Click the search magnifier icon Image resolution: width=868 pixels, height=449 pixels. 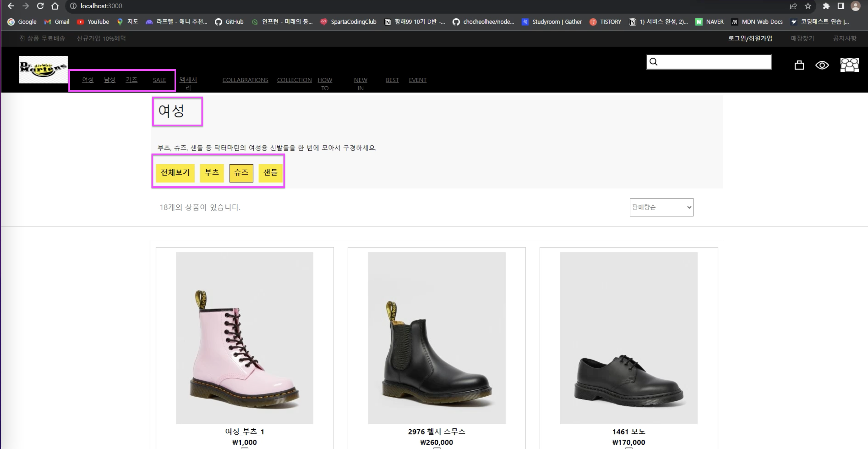653,62
